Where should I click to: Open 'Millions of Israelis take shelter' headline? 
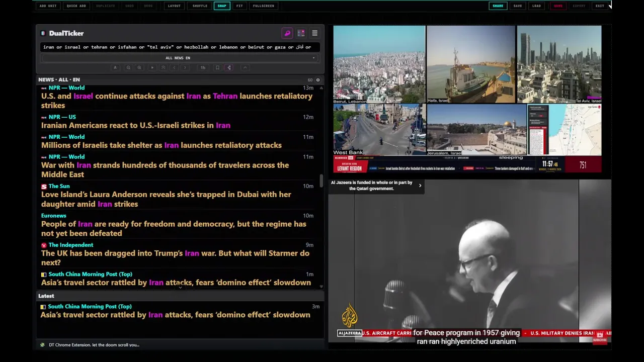click(x=162, y=145)
